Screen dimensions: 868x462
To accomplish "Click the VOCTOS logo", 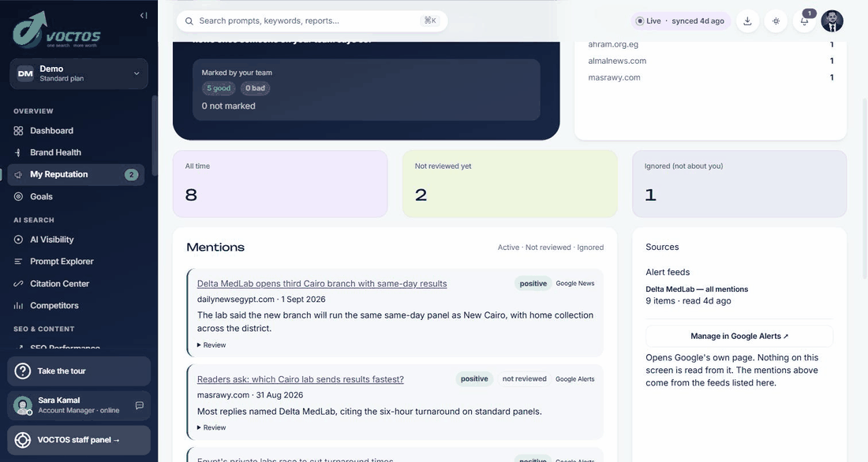I will click(57, 29).
